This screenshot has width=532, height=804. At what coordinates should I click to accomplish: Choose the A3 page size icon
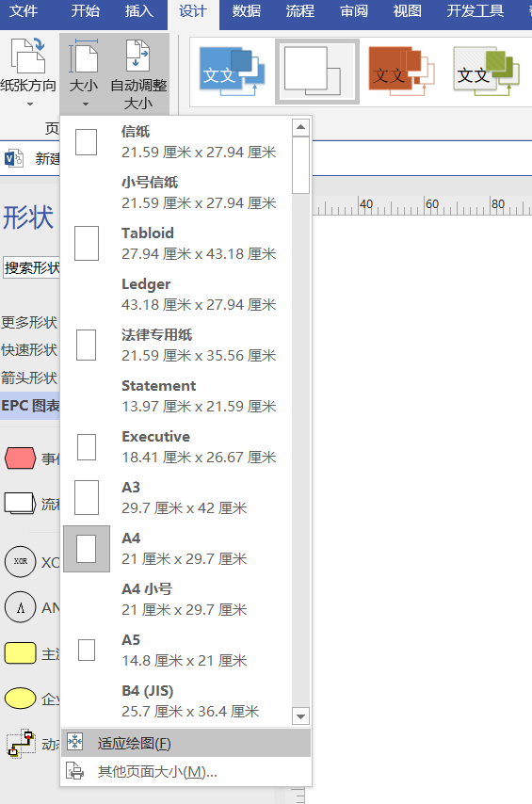(x=87, y=497)
